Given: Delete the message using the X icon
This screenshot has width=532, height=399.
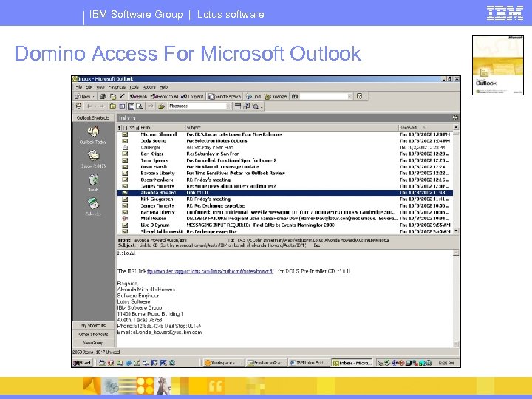Looking at the screenshot, I should click(x=122, y=96).
